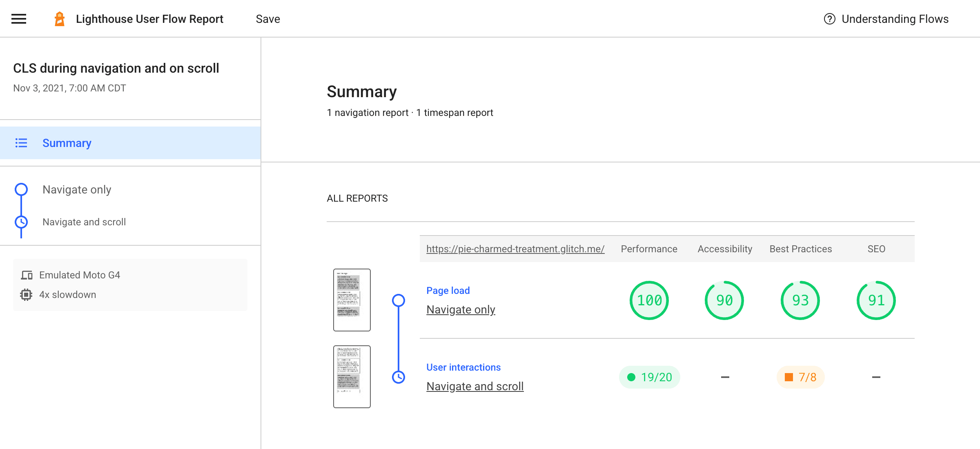Select the Summary navigation item
Image resolution: width=980 pixels, height=449 pixels.
[67, 143]
